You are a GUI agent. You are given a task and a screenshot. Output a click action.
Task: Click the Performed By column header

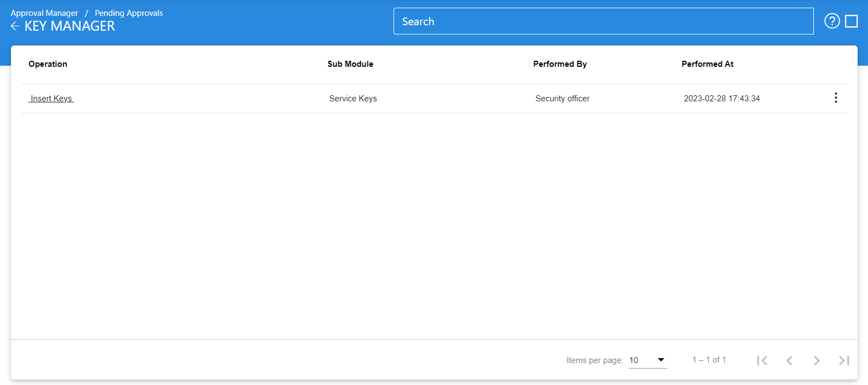[x=560, y=64]
